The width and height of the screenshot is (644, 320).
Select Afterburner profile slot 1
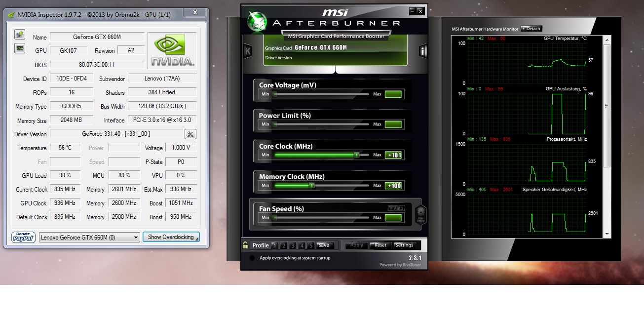[x=275, y=245]
